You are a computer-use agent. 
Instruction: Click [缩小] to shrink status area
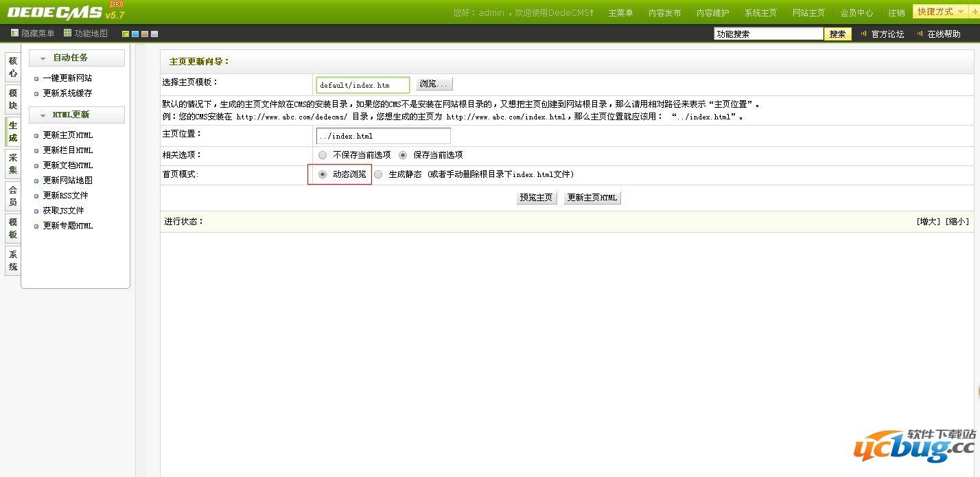tap(957, 222)
